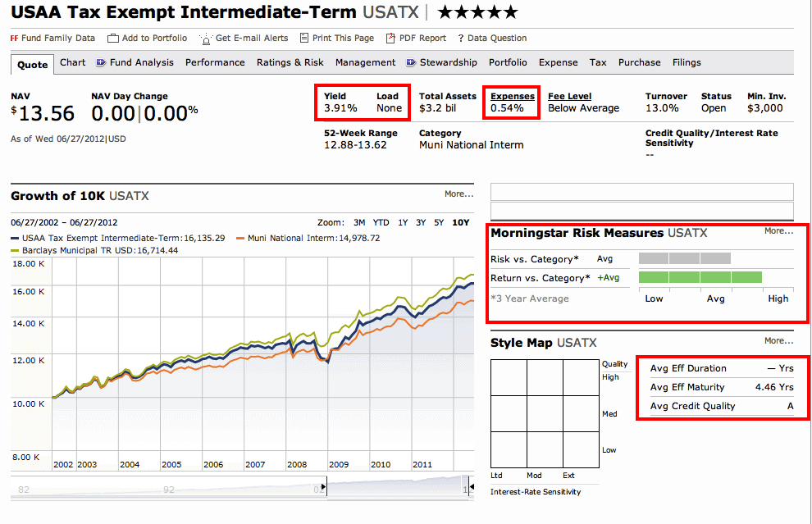Screen dimensions: 812x524
Task: Open Fund Family Data link
Action: point(58,39)
